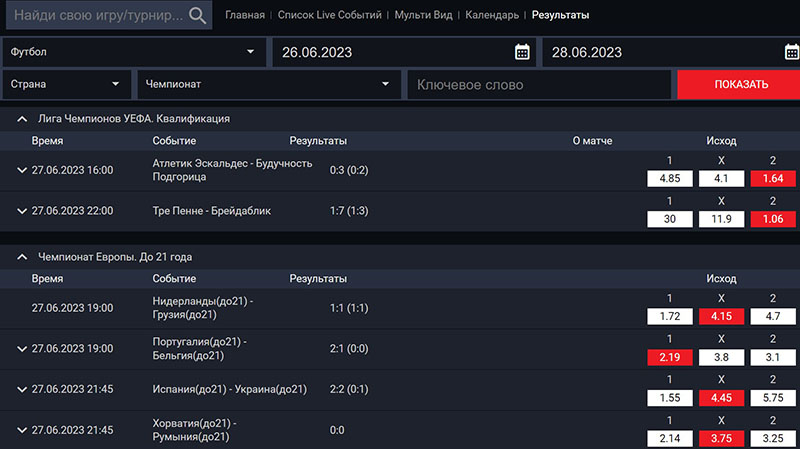This screenshot has width=800, height=449.
Task: Click the search magnifier icon
Action: (197, 15)
